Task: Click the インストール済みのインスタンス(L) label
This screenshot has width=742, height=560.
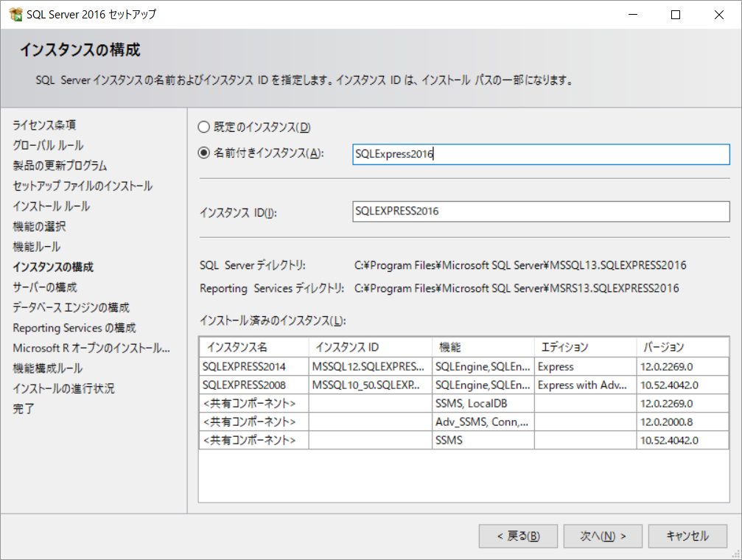Action: tap(273, 321)
